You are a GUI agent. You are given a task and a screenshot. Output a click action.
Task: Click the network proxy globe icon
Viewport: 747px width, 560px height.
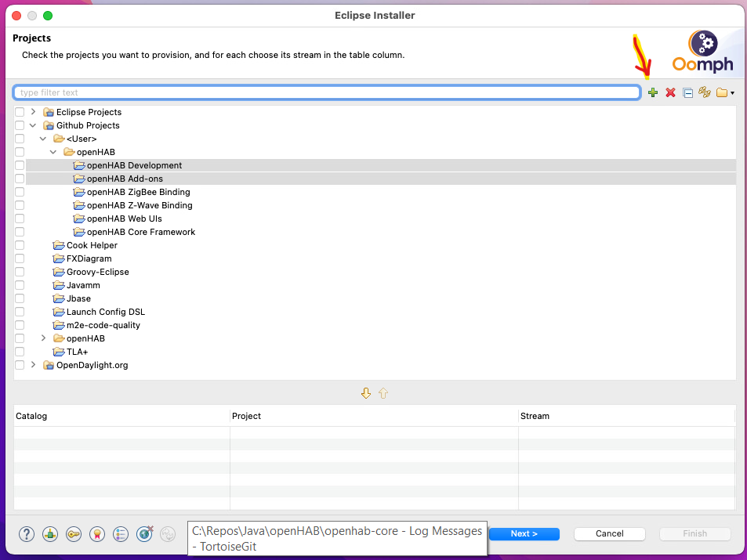coord(144,534)
